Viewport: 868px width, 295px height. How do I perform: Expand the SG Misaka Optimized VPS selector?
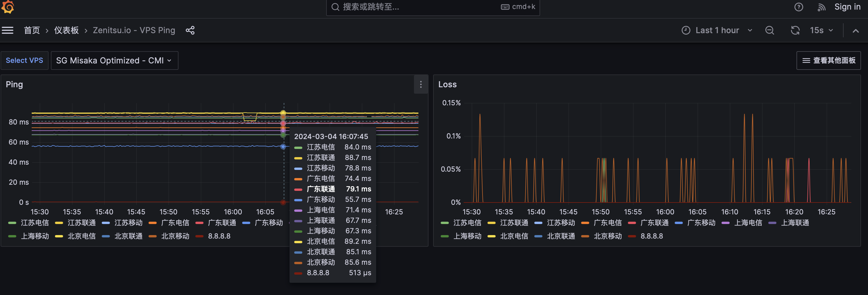pyautogui.click(x=114, y=60)
